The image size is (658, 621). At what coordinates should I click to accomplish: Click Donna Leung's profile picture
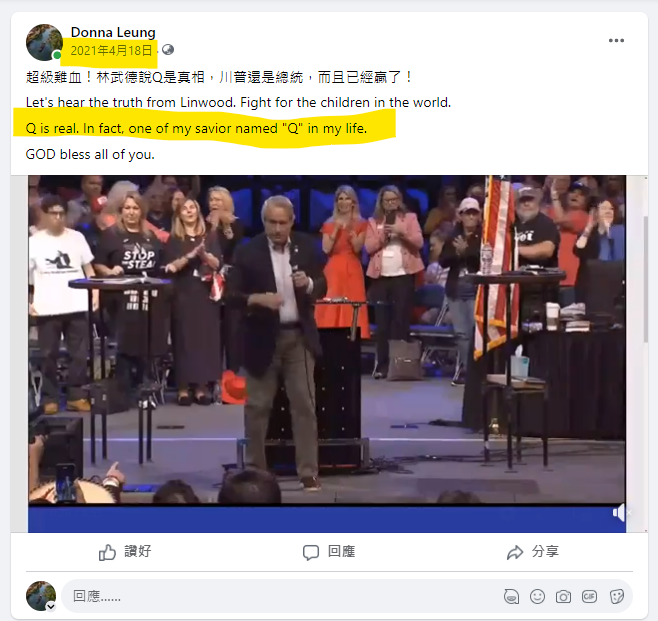[44, 42]
